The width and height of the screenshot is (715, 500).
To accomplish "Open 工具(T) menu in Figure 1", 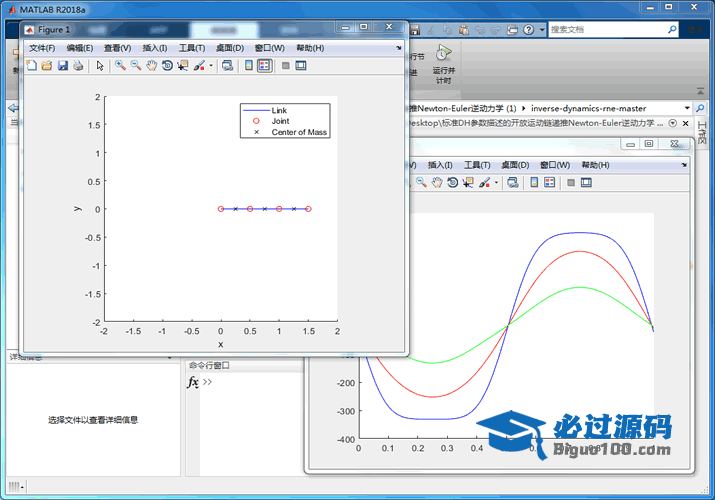I will [x=192, y=48].
